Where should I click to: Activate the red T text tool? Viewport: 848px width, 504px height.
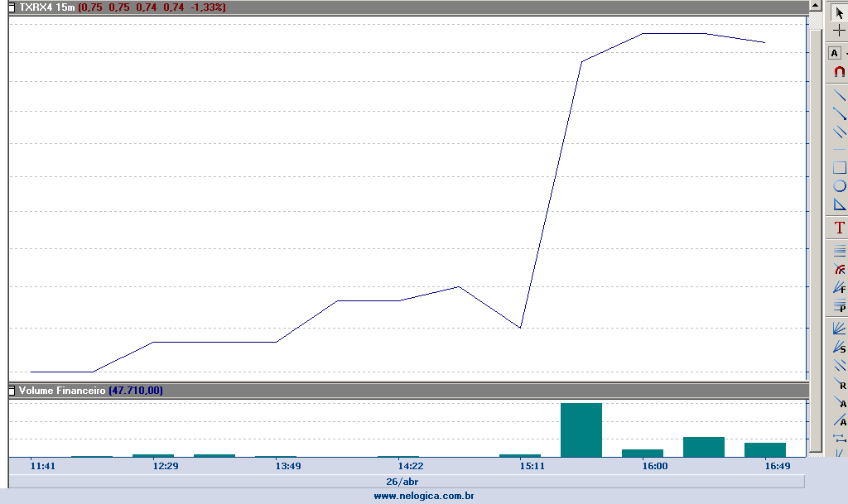click(x=838, y=228)
